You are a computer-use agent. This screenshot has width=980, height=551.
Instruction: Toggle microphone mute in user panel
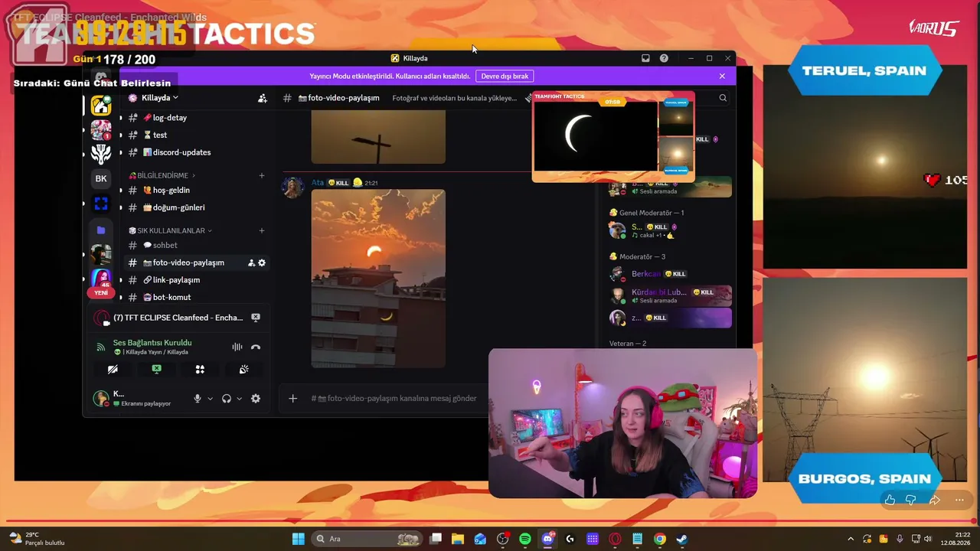click(198, 399)
